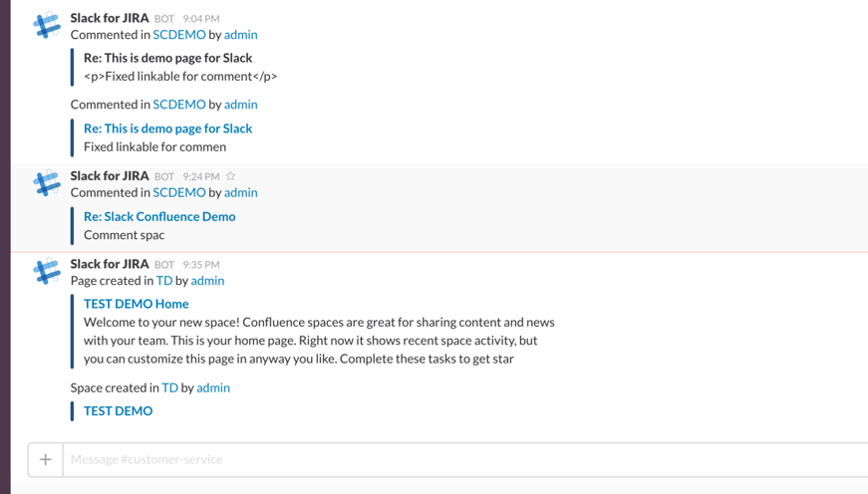The height and width of the screenshot is (494, 868).
Task: Open SCDEMO link in the 9:24 PM message
Action: 178,192
